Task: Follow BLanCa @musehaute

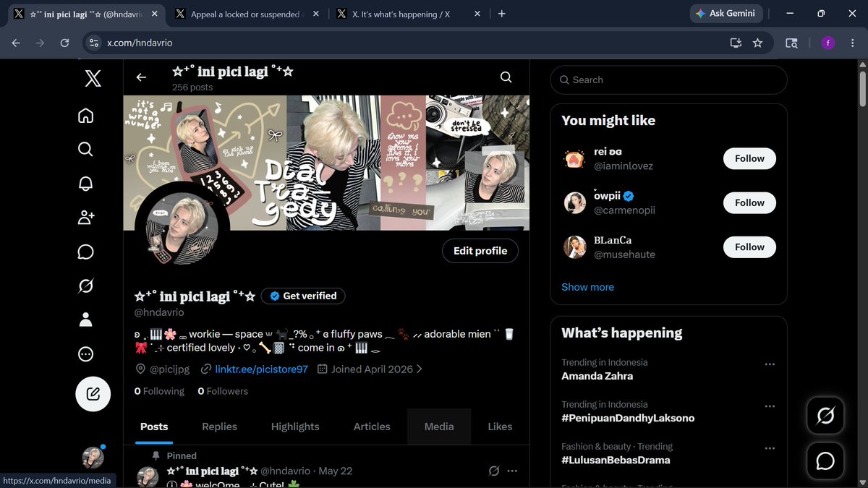Action: 749,247
